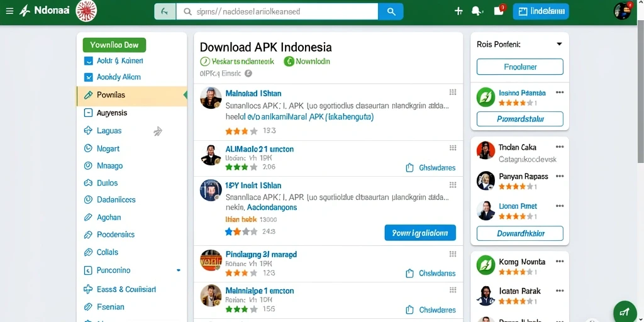Click grid menu icon of Malnaload IShtan
The height and width of the screenshot is (322, 644).
pos(453,92)
